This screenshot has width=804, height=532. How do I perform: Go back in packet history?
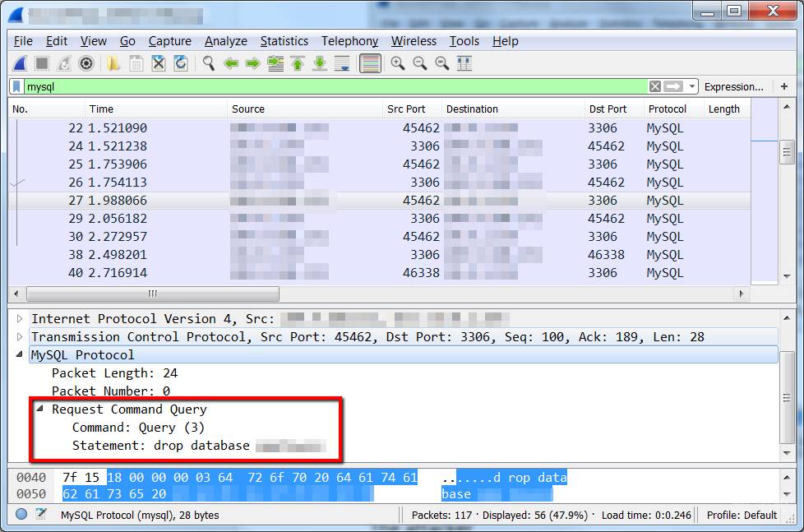click(x=231, y=63)
